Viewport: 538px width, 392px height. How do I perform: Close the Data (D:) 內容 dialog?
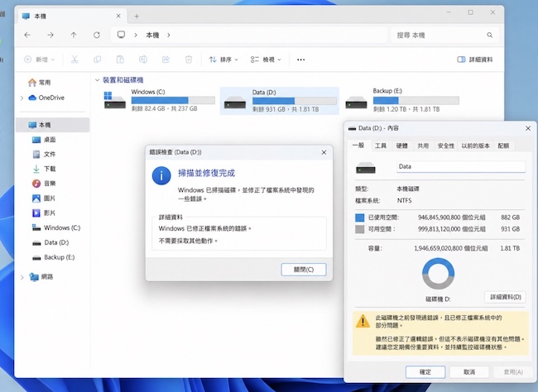click(x=528, y=128)
